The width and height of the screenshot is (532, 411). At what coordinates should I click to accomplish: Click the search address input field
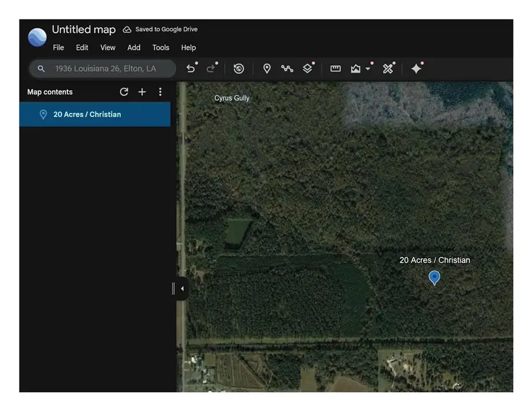point(103,68)
